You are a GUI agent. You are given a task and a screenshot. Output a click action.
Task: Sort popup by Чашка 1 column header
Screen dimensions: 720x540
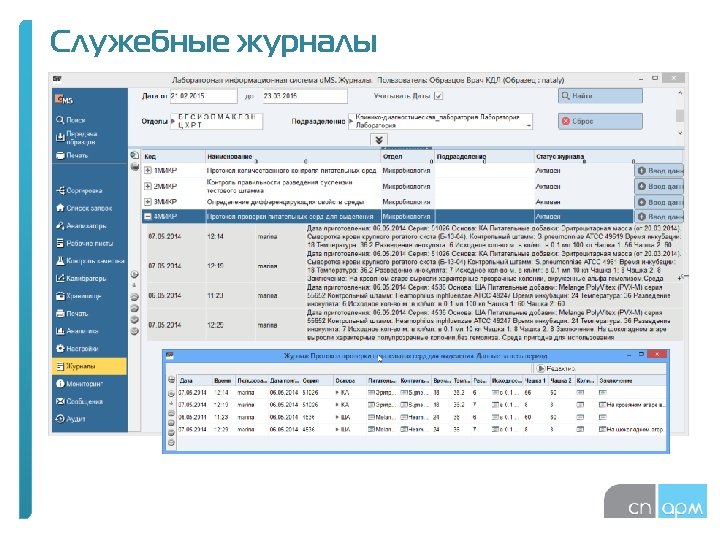coord(535,381)
